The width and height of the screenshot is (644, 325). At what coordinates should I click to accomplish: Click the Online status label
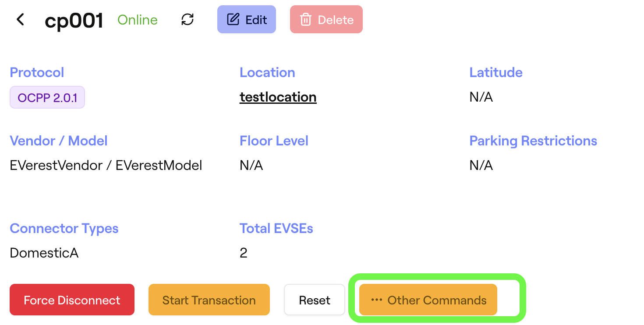point(138,20)
